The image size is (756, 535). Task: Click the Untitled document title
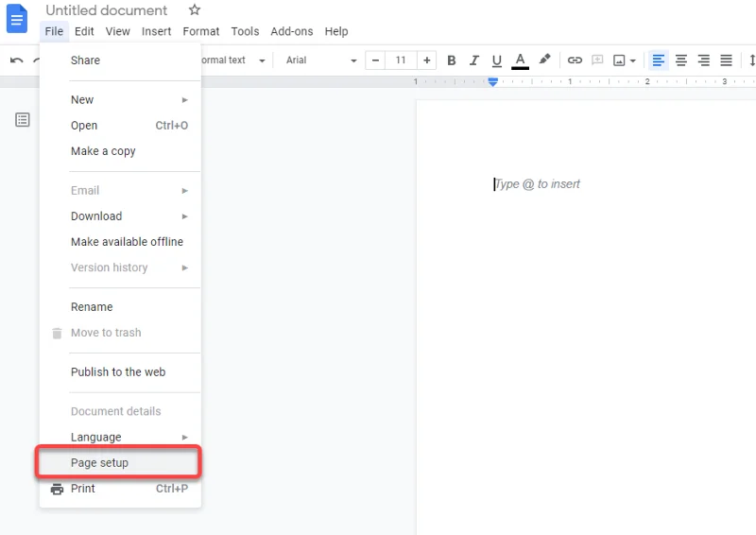[107, 10]
